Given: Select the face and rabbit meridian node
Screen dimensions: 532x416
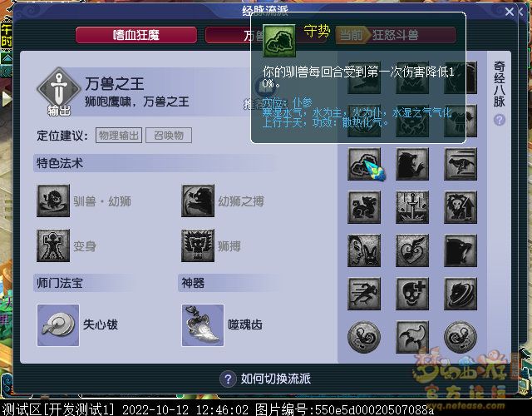Looking at the screenshot, I should [x=364, y=250].
